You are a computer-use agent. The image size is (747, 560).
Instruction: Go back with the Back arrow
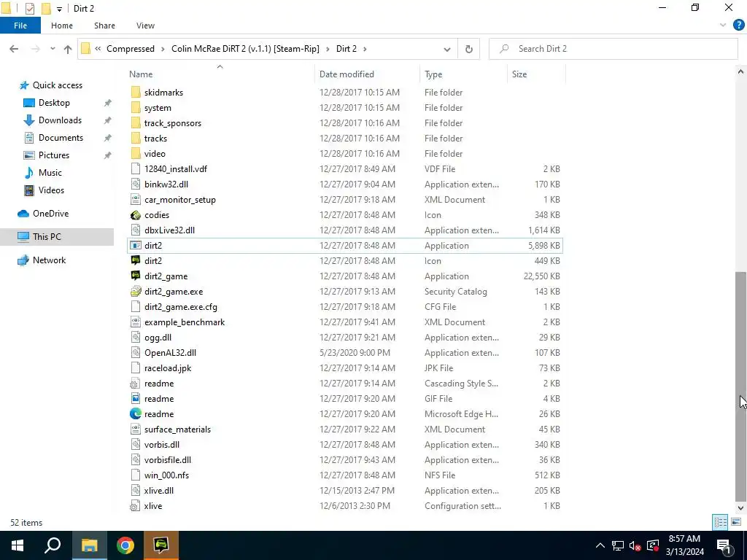[14, 49]
